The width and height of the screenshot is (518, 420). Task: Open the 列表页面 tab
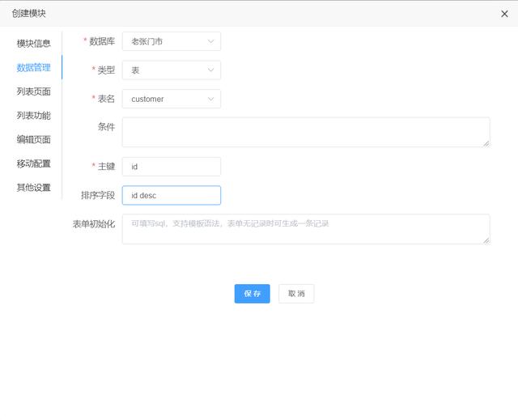pos(33,91)
